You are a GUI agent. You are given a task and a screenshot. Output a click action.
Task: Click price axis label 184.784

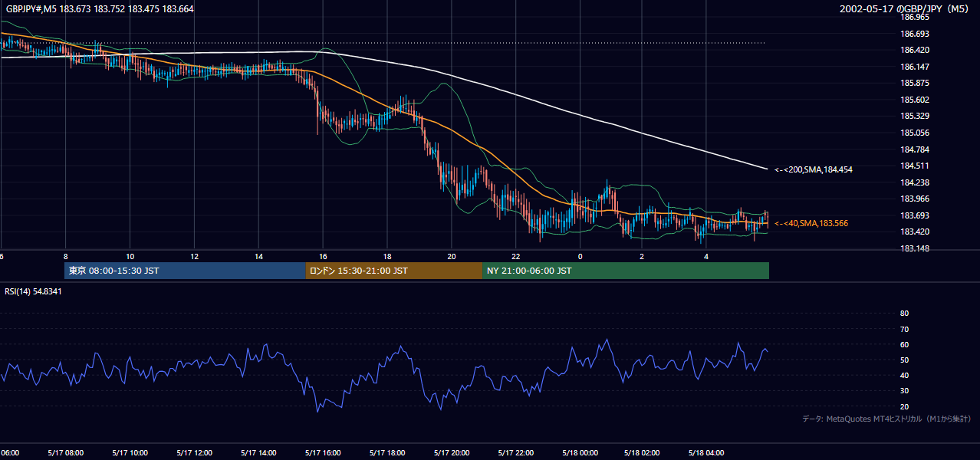(x=914, y=149)
